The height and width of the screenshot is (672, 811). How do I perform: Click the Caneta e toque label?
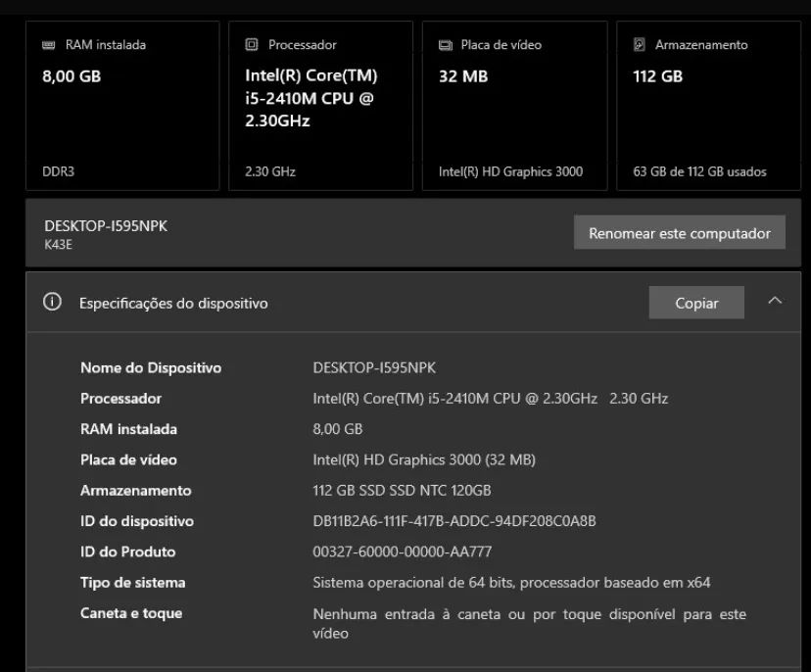coord(131,613)
